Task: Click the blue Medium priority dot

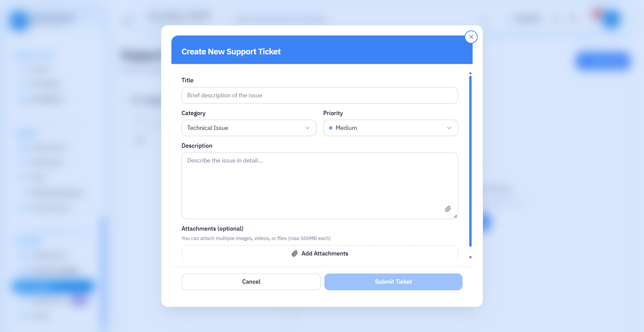Action: tap(331, 128)
